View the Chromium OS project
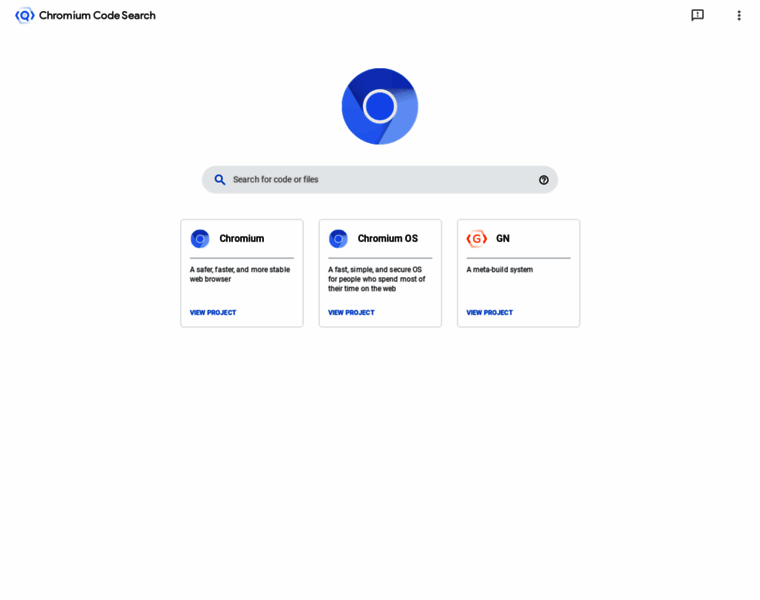 [351, 313]
